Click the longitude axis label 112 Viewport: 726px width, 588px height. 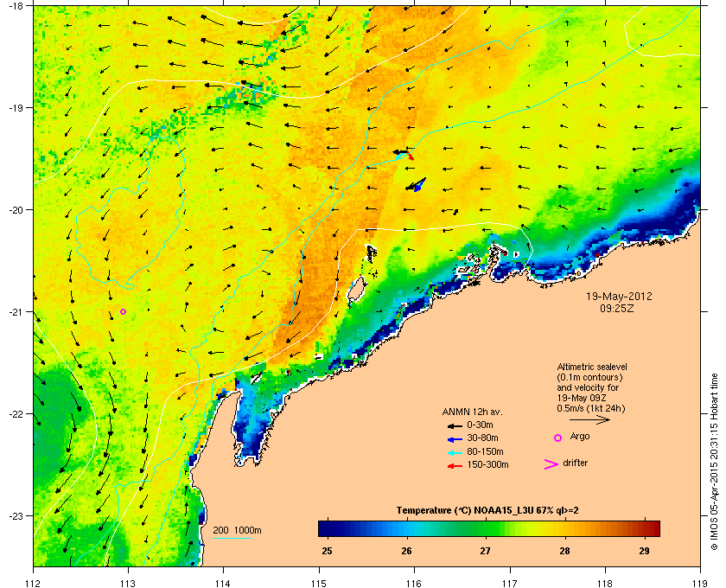coord(34,584)
